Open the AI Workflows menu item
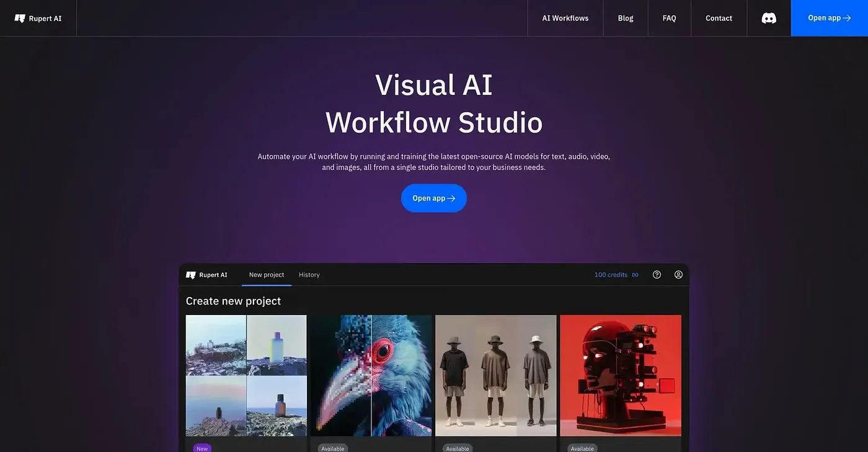 [565, 18]
